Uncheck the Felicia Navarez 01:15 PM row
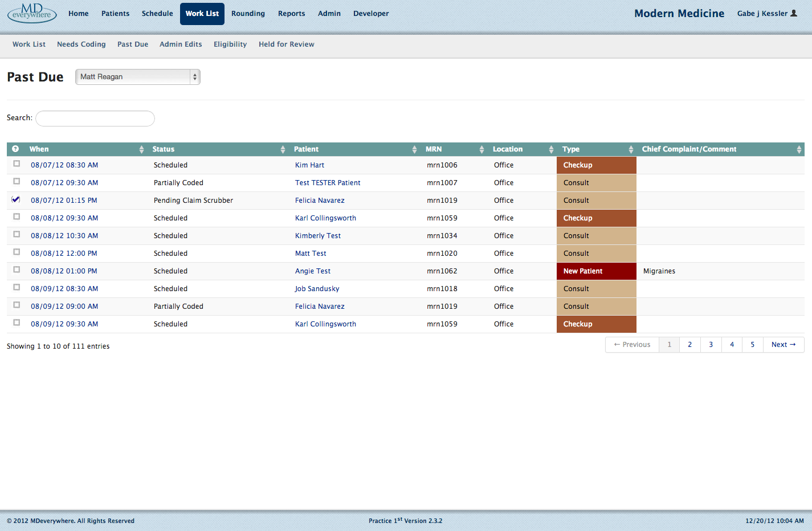The width and height of the screenshot is (812, 531). (x=16, y=199)
